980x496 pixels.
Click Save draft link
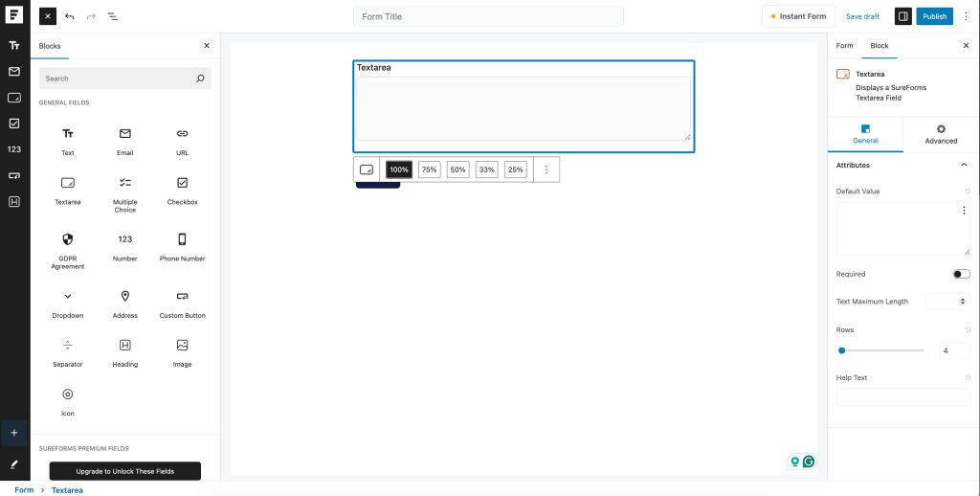862,16
